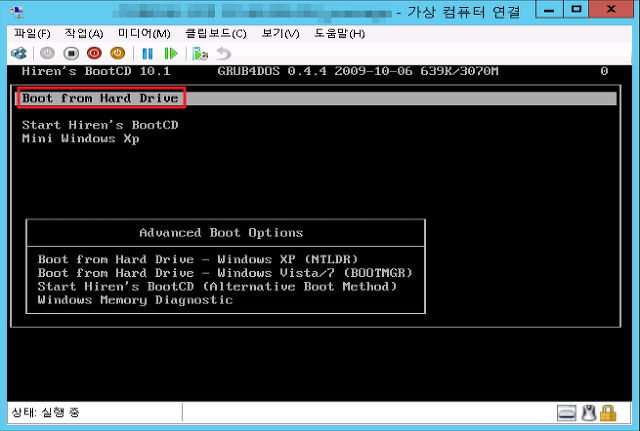
Task: Maximize the virtual machine connection window
Action: [x=576, y=9]
